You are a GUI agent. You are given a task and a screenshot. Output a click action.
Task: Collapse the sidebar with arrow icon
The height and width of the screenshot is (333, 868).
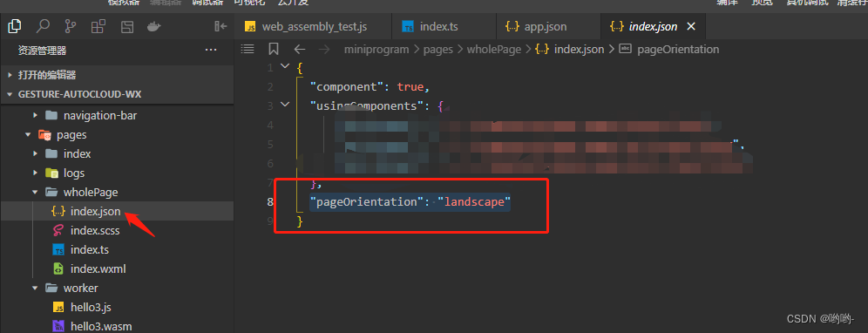220,26
